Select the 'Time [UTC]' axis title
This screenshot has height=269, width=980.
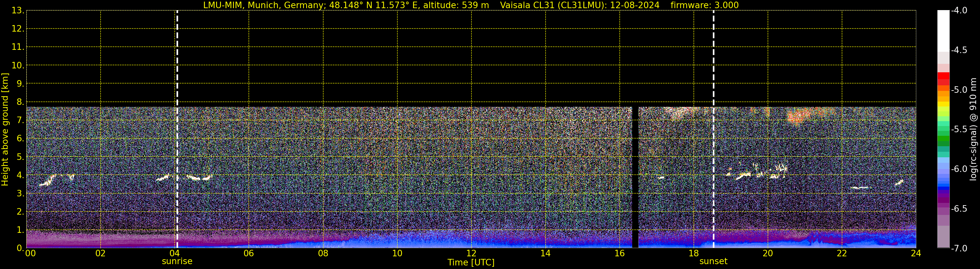(x=471, y=262)
